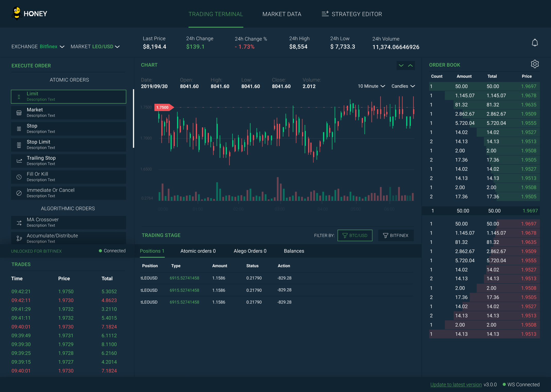Toggle the BTC/USD filter button
The height and width of the screenshot is (392, 551).
(355, 235)
